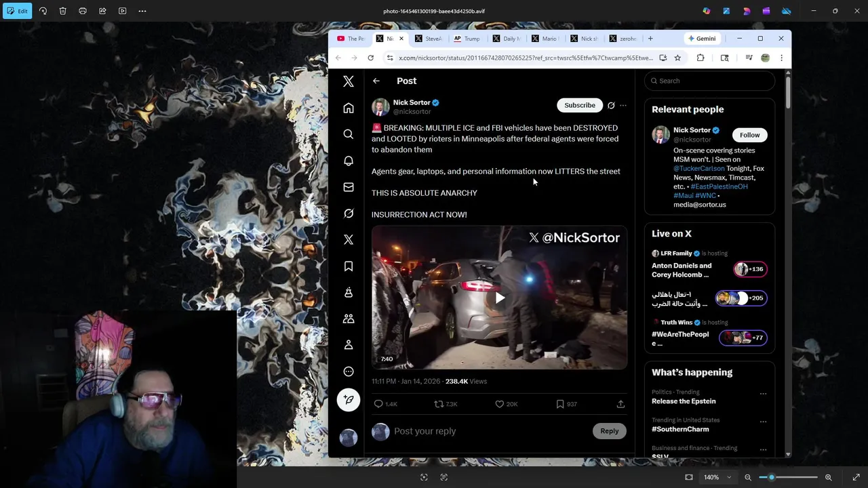Screen dimensions: 868x488
Task: Open replies on the post (1.4K)
Action: pos(386,404)
